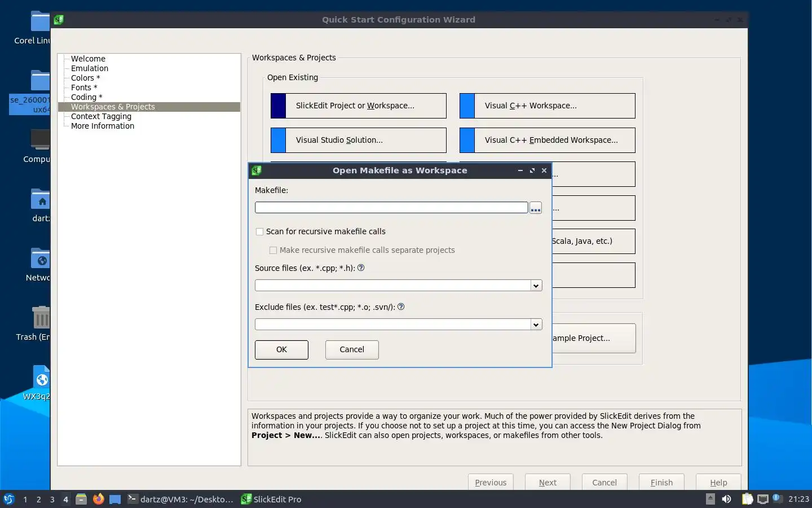Screen dimensions: 812x508
Task: Open help icon beside Source files label
Action: coord(361,268)
